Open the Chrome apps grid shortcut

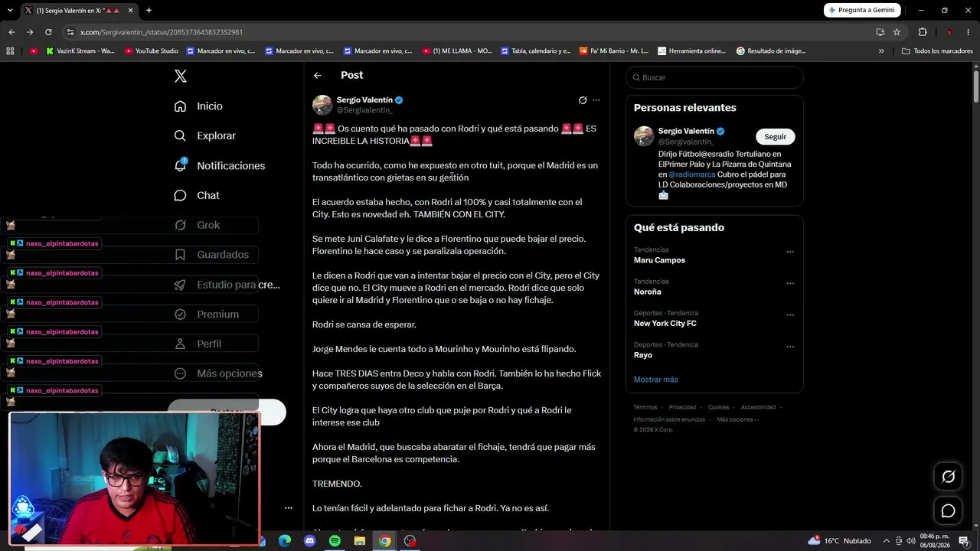coord(10,51)
